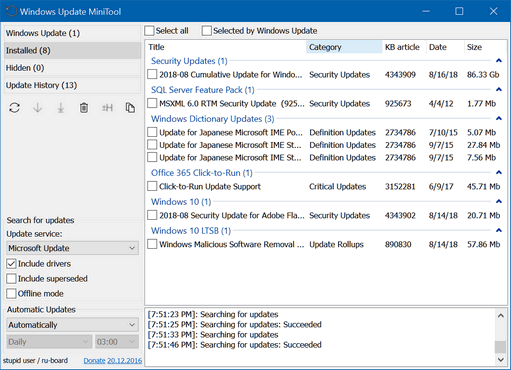This screenshot has height=370, width=511.
Task: Switch to Windows Update (1) tab
Action: pyautogui.click(x=72, y=33)
